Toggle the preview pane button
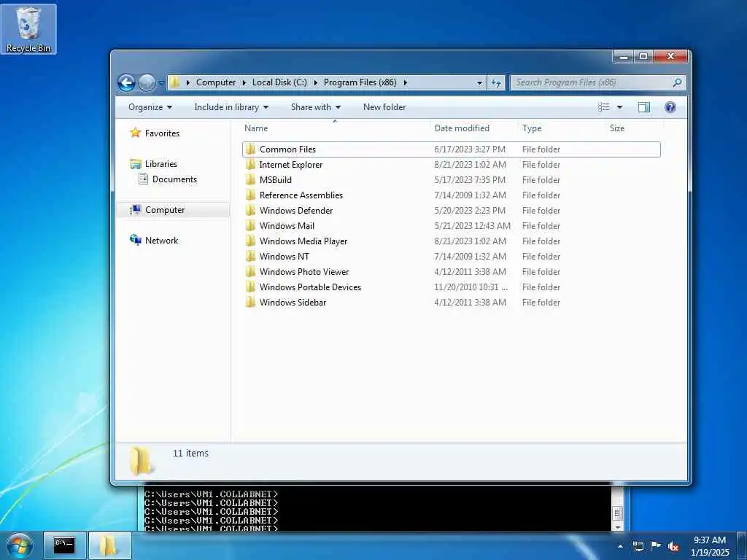 [644, 107]
